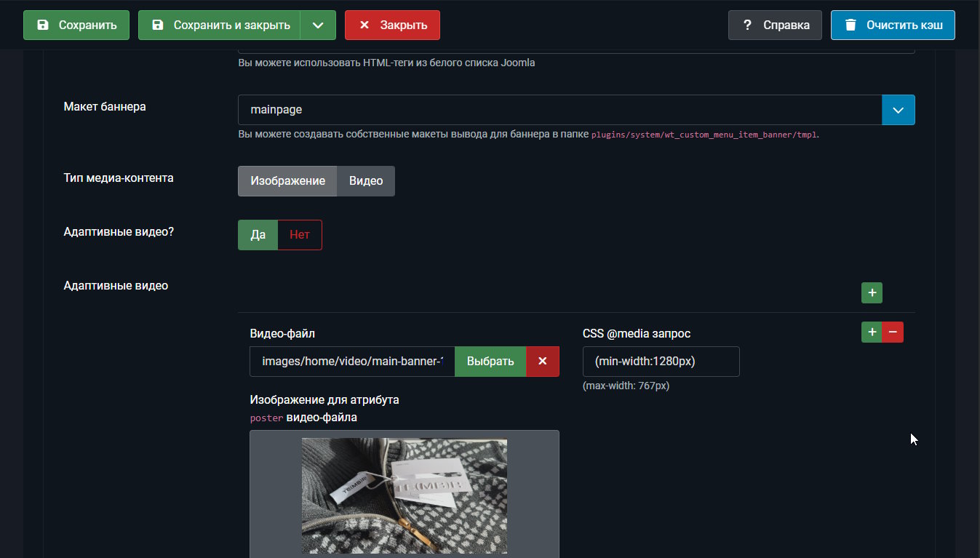
Task: Click the CSS @media query input field
Action: coord(661,362)
